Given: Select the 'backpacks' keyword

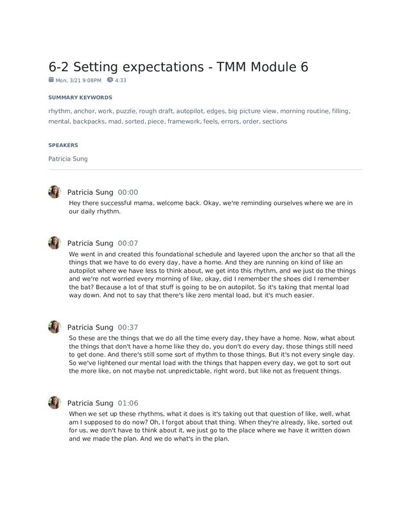Looking at the screenshot, I should coord(89,121).
